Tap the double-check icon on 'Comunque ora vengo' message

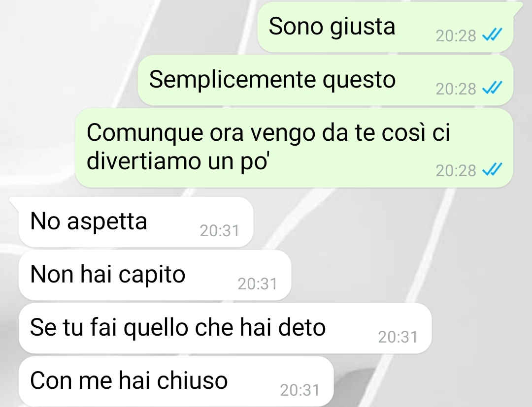pos(492,169)
